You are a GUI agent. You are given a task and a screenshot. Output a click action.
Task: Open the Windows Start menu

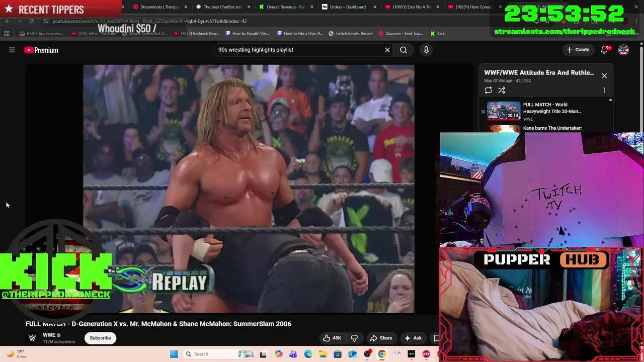click(x=174, y=354)
